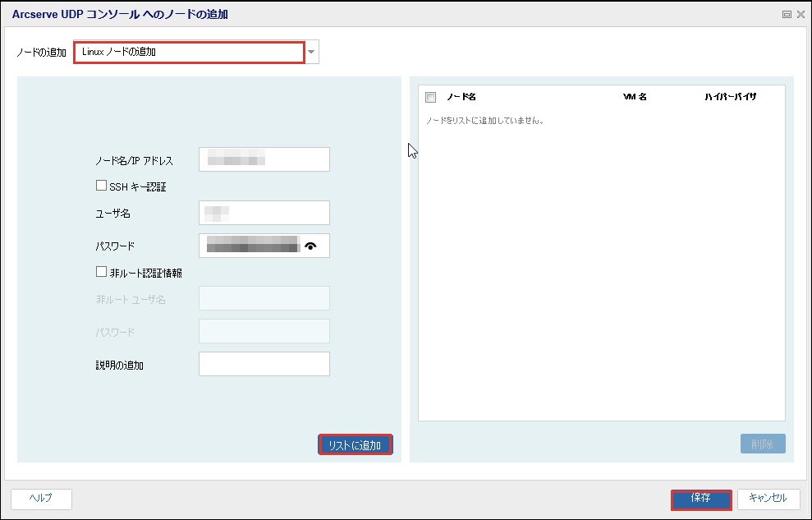
Task: Enable SSH キー認証 checkbox
Action: click(x=101, y=186)
